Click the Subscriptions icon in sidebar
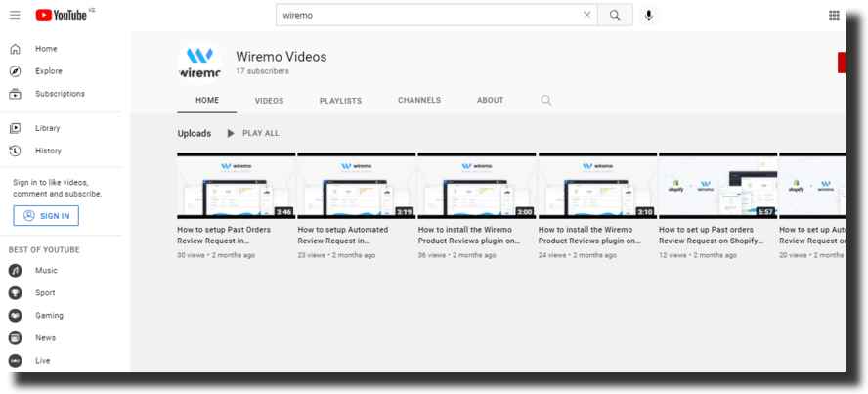868x394 pixels. click(15, 94)
